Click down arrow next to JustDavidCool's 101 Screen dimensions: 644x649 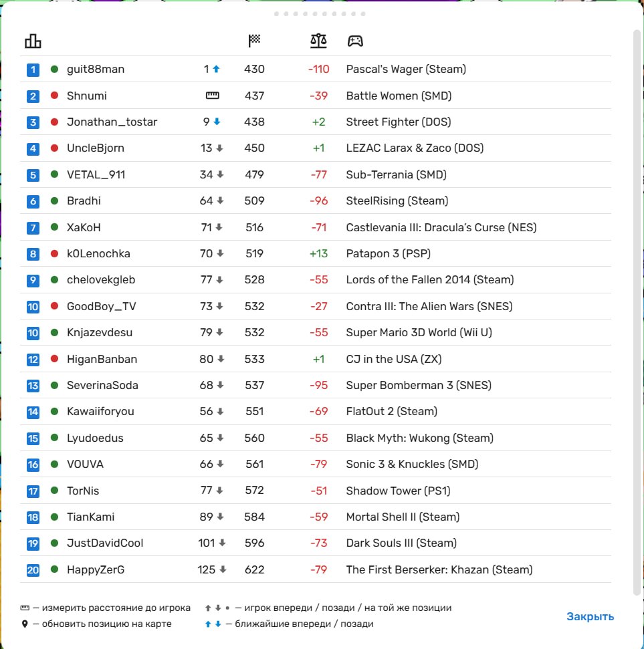point(222,543)
